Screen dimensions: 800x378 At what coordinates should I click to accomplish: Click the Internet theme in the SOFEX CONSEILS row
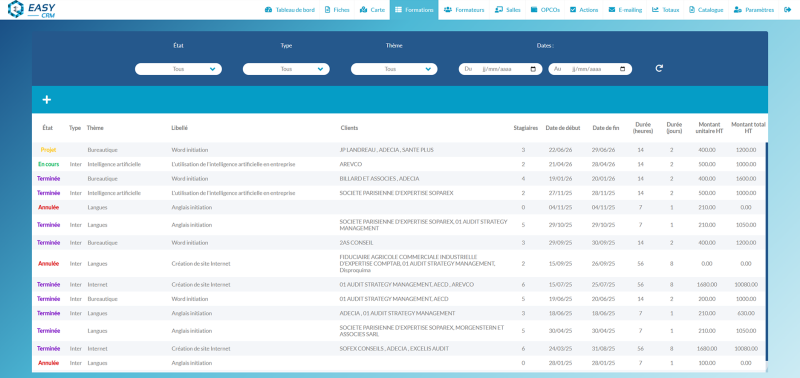click(97, 349)
